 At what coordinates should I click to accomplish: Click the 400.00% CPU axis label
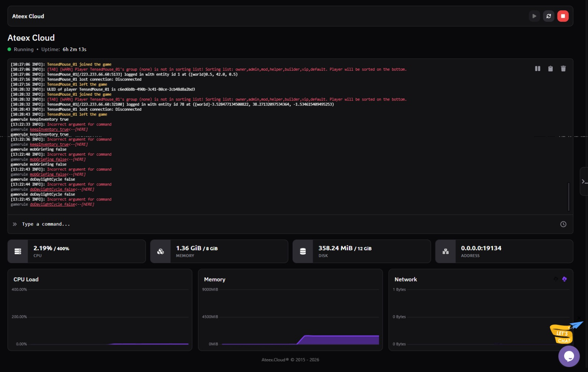point(19,290)
